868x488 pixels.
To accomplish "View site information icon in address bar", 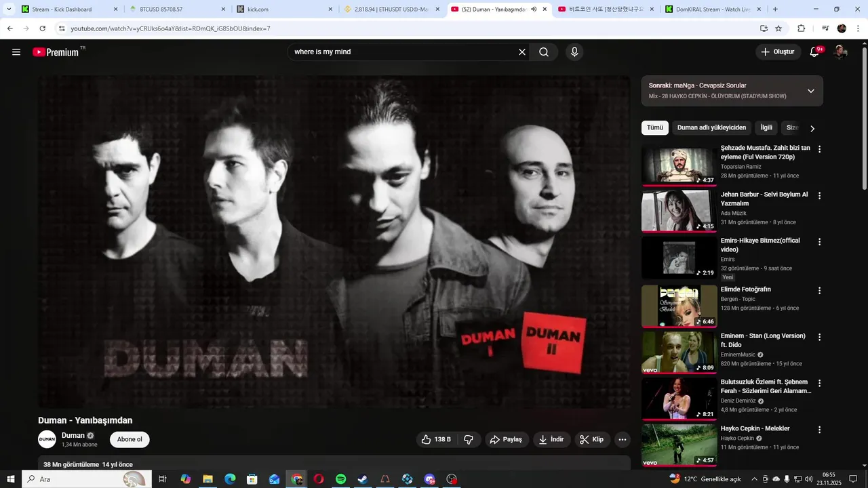I will click(x=62, y=28).
